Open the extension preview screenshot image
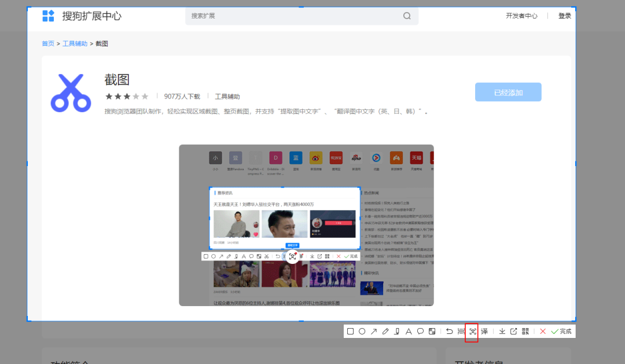The width and height of the screenshot is (625, 364). click(306, 225)
